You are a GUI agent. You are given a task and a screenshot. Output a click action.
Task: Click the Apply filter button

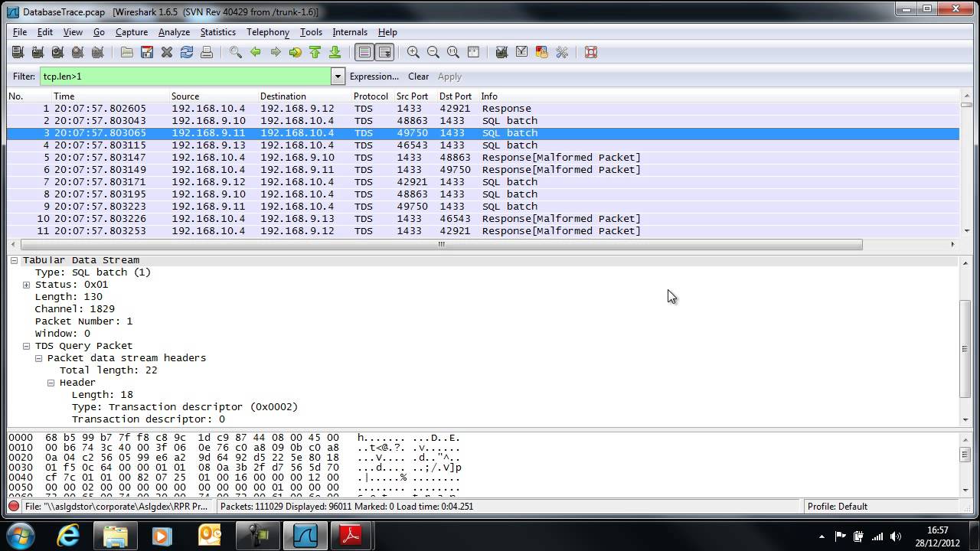tap(449, 77)
